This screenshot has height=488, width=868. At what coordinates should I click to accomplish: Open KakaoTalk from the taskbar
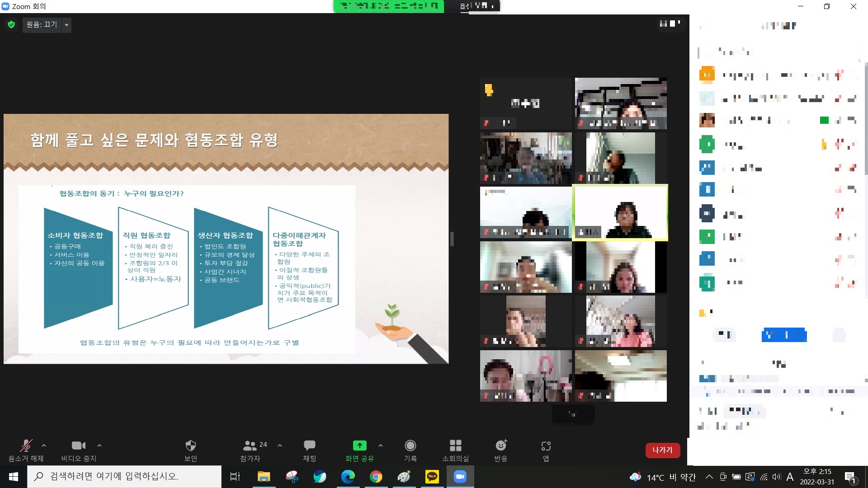(432, 477)
